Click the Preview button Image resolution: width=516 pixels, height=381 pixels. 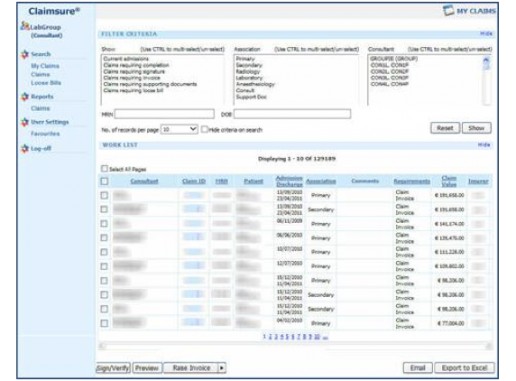pos(147,368)
